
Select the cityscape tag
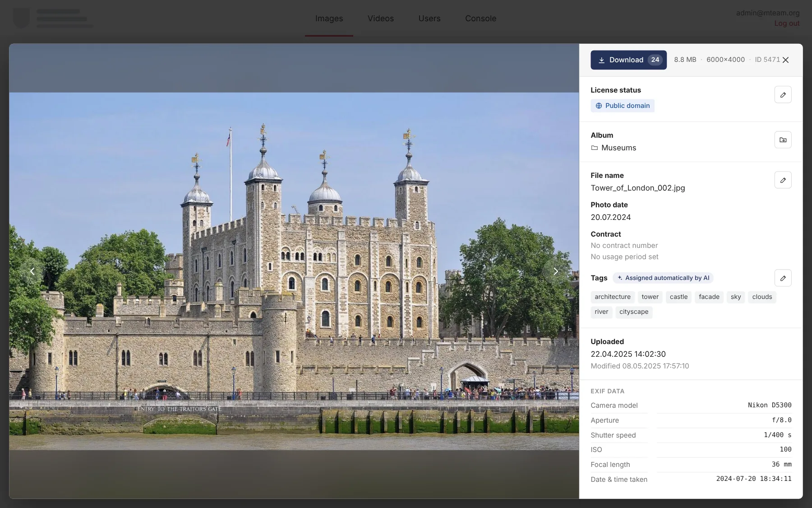tap(634, 312)
